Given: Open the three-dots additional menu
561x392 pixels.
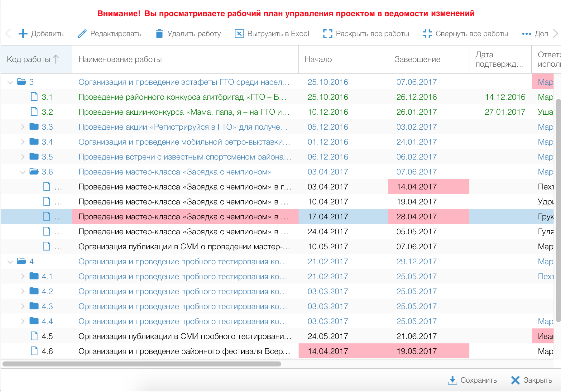Looking at the screenshot, I should pos(526,34).
